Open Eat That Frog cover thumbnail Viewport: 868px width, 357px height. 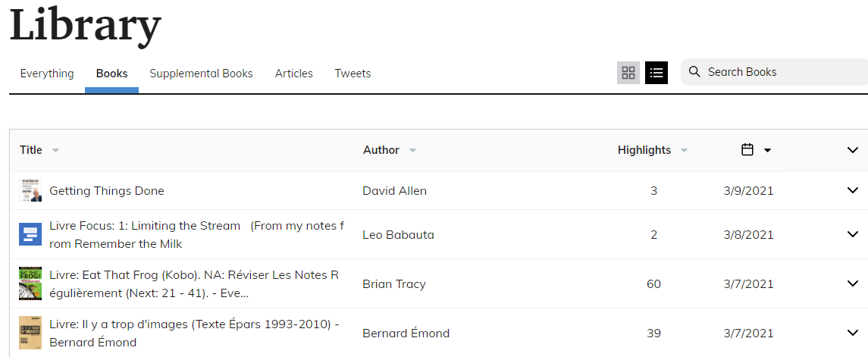click(x=30, y=283)
